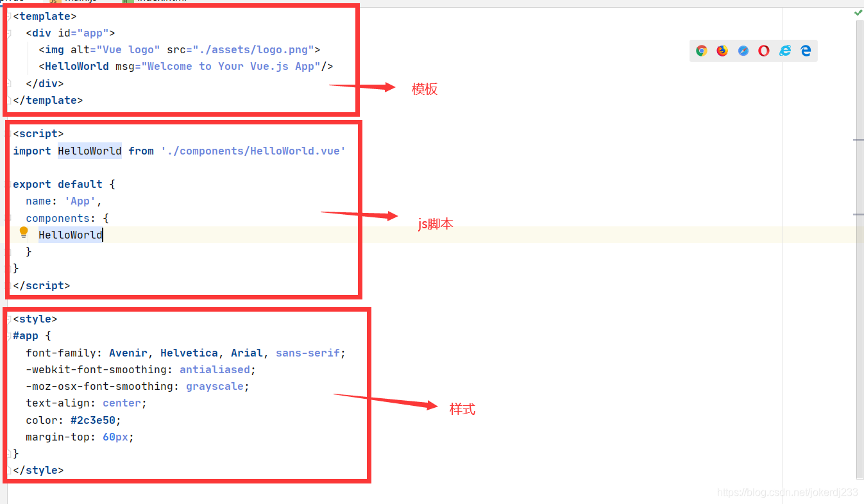Image resolution: width=864 pixels, height=504 pixels.
Task: Collapse the div id="app" fold marker
Action: click(x=8, y=33)
